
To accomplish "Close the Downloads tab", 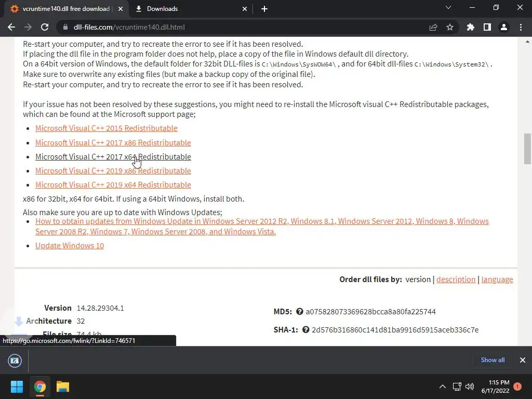I will [x=245, y=9].
